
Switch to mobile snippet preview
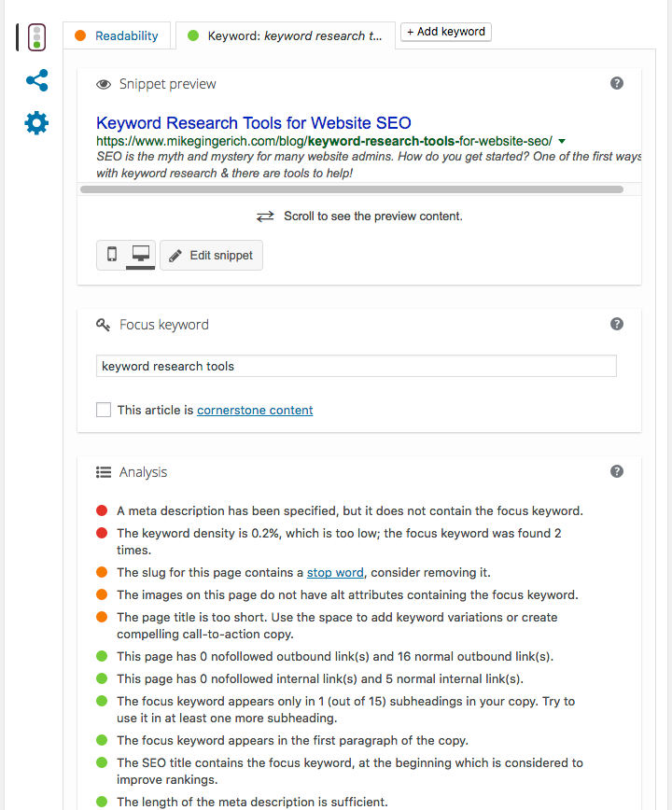pyautogui.click(x=112, y=255)
